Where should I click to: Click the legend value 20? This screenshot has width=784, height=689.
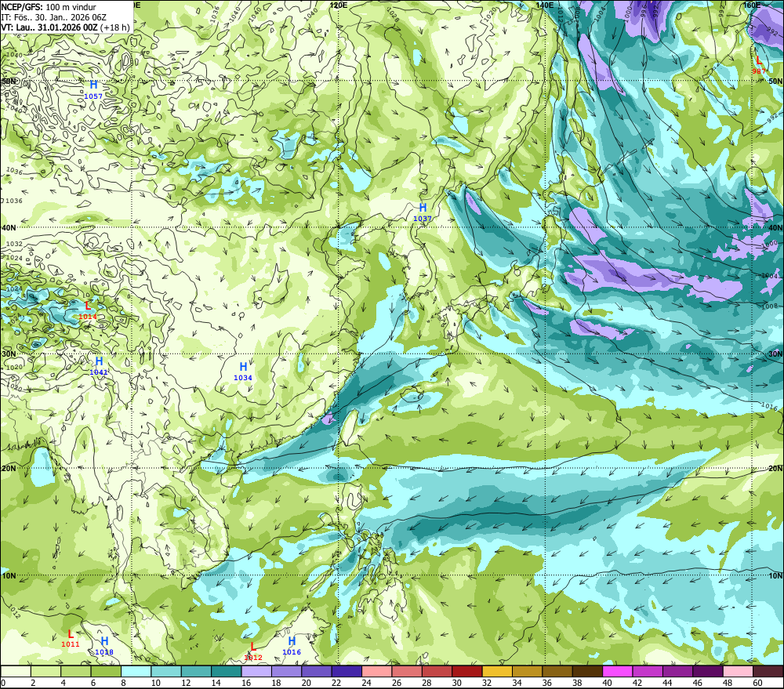click(306, 683)
